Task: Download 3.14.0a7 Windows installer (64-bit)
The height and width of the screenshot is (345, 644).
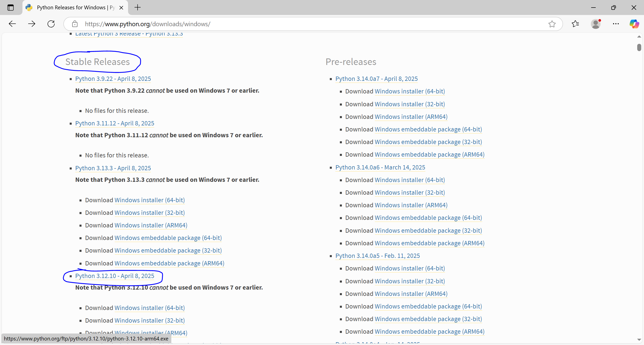Action: point(410,91)
